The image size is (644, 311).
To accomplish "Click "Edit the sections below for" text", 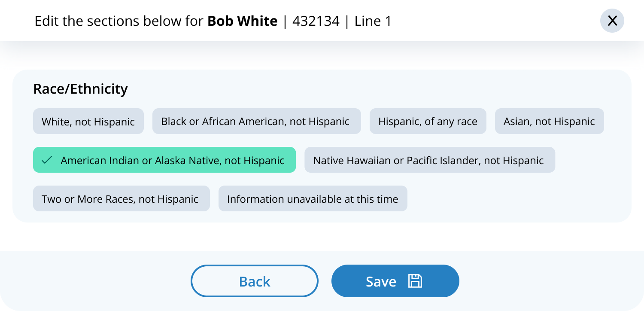I will click(x=118, y=21).
